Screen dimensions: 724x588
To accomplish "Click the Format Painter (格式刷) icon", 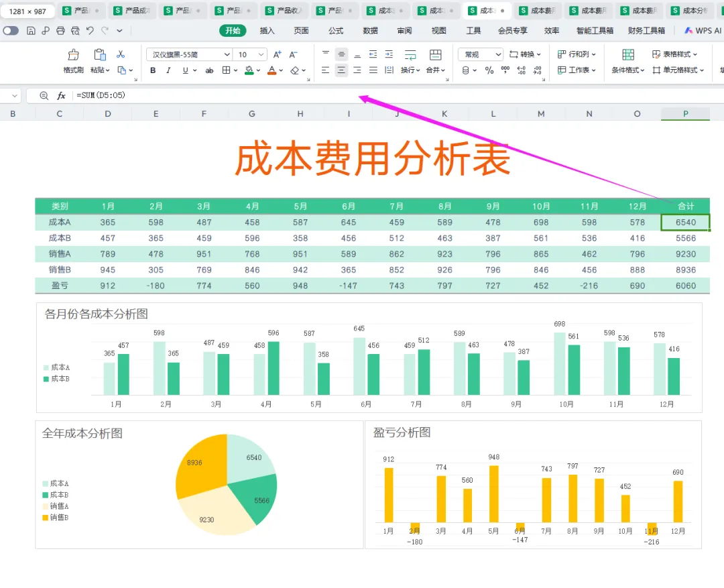I will coord(74,55).
